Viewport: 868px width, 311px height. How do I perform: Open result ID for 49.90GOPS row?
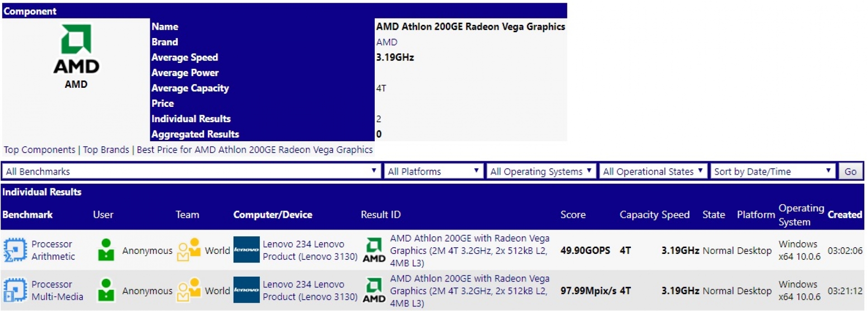(x=470, y=250)
